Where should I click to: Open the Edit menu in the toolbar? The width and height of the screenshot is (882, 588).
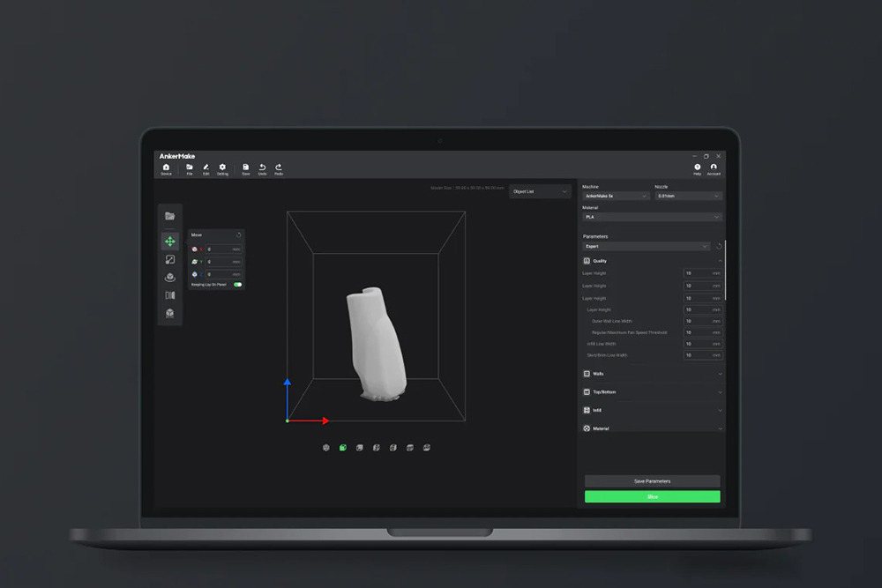[206, 167]
